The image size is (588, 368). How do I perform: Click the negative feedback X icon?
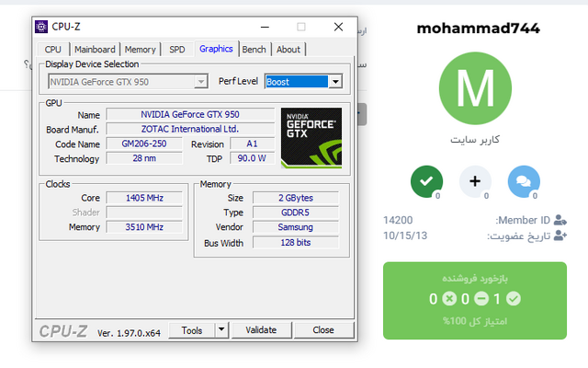point(449,299)
